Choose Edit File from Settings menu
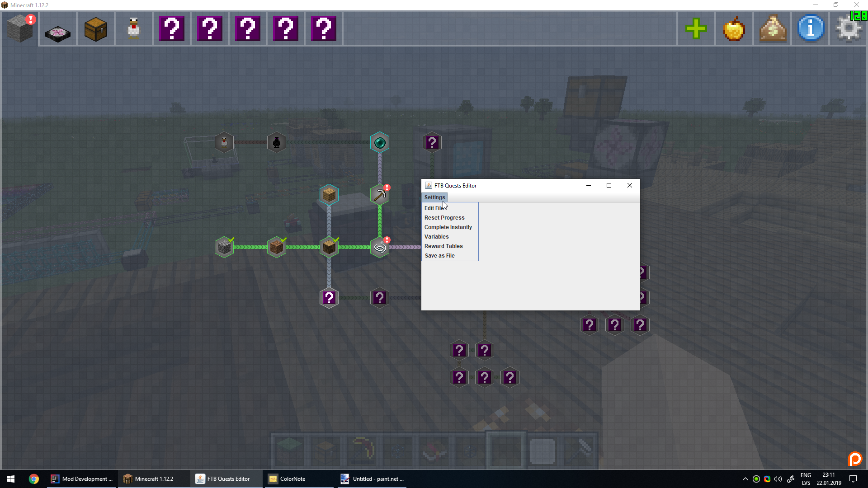The width and height of the screenshot is (868, 488). click(x=434, y=208)
